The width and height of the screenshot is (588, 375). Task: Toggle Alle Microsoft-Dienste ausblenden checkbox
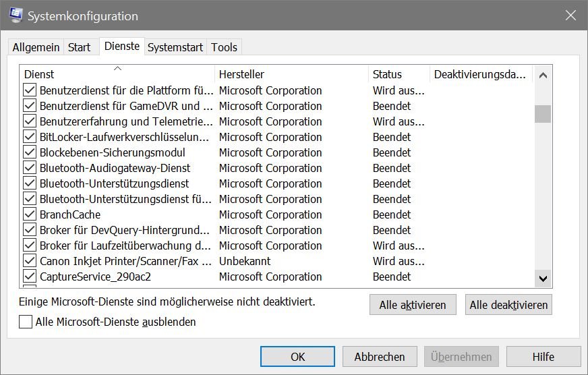click(26, 322)
